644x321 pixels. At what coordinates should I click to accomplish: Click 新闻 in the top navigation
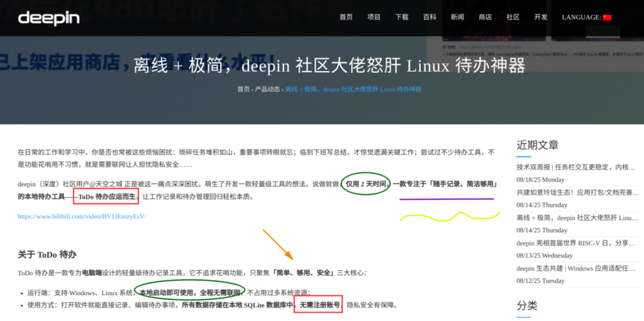[457, 18]
